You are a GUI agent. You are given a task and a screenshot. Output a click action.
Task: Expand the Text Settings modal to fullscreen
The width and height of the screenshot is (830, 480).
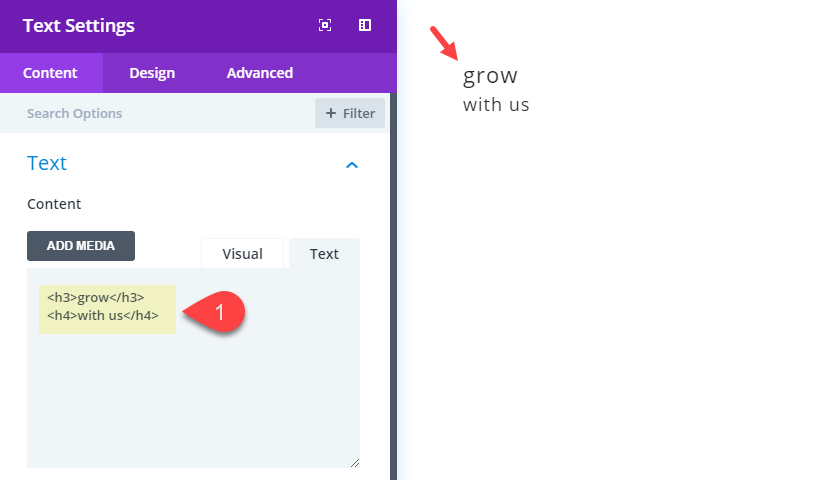325,26
